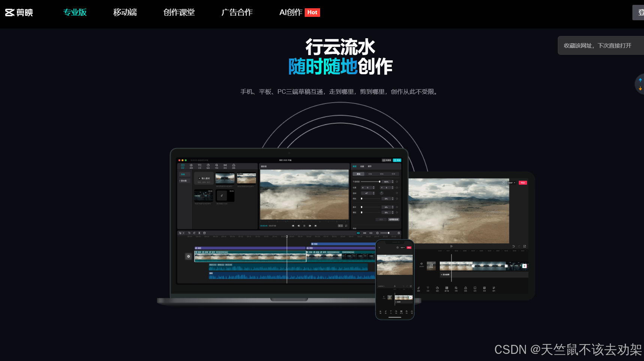The image size is (644, 361).
Task: Click the phone mockup's video preview
Action: pyautogui.click(x=395, y=265)
